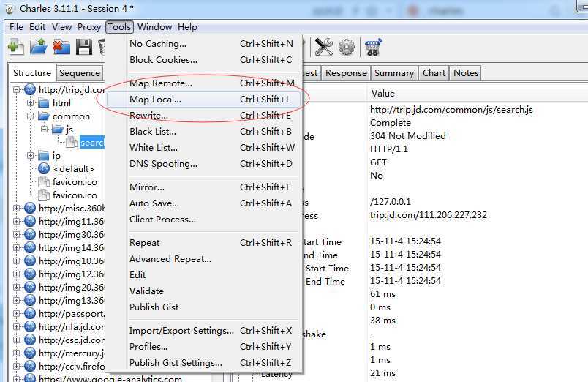Choose DNS Spoofing... menu entry

204,164
